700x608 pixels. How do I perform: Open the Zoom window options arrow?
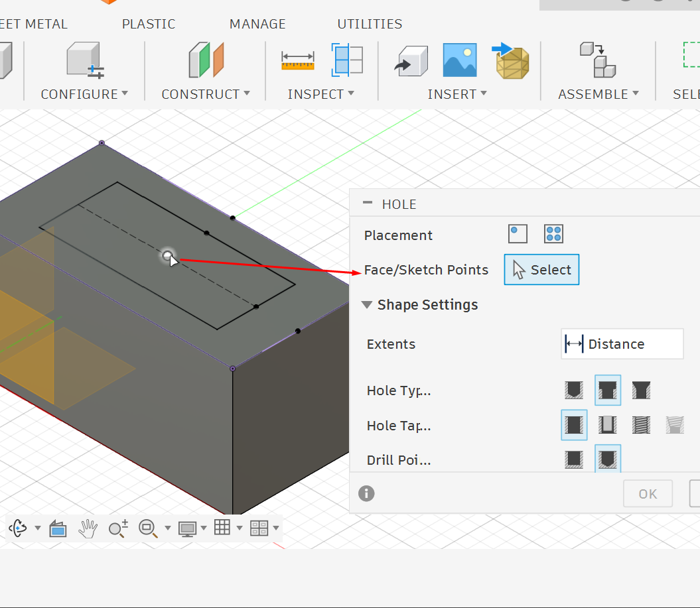(x=167, y=528)
